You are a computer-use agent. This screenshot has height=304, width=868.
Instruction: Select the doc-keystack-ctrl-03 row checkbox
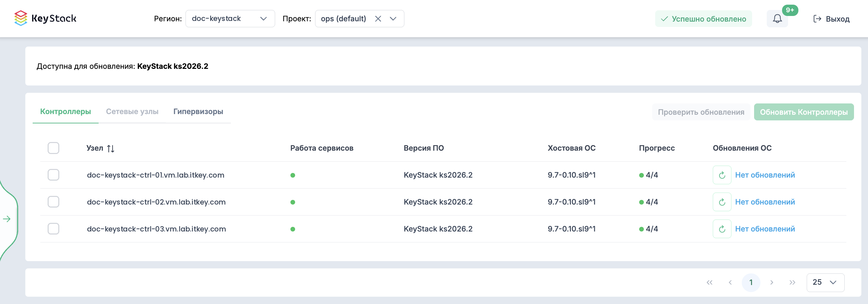(x=53, y=229)
